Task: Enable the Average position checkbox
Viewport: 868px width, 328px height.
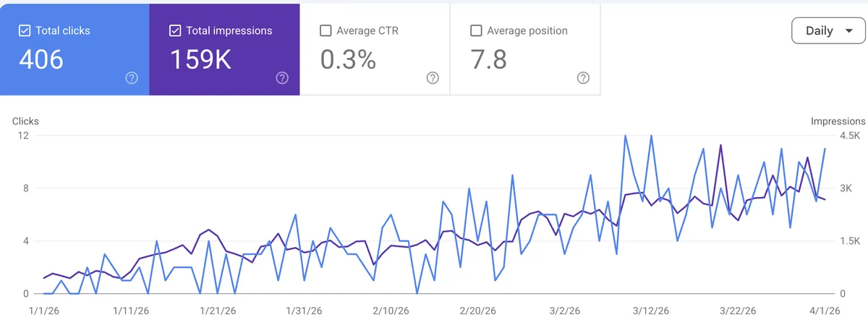Action: pyautogui.click(x=476, y=30)
